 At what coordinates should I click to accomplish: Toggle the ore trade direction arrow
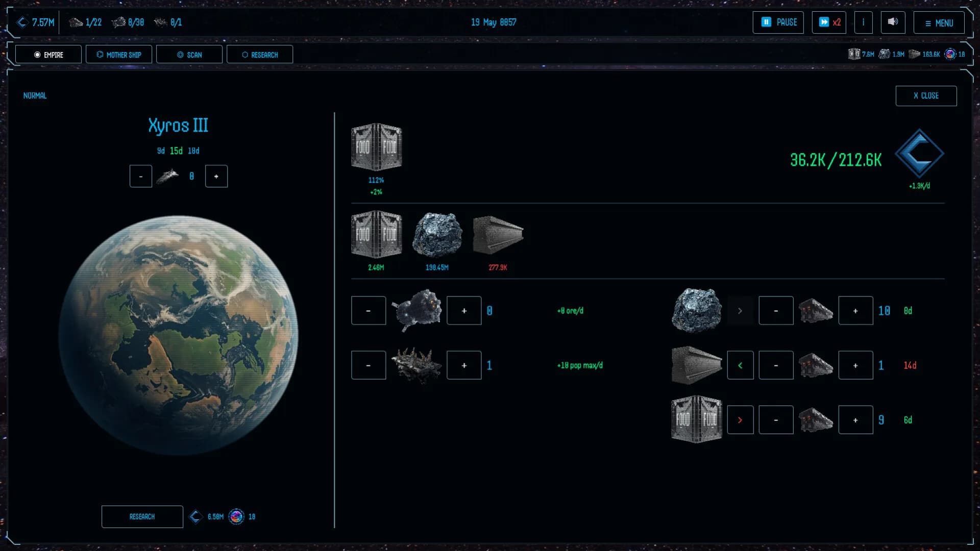[x=740, y=311]
